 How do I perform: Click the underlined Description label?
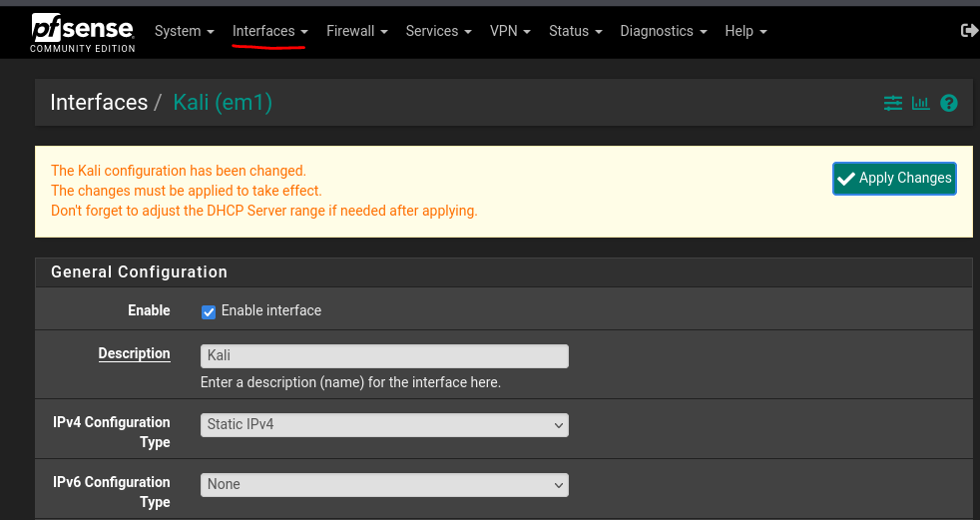coord(134,353)
